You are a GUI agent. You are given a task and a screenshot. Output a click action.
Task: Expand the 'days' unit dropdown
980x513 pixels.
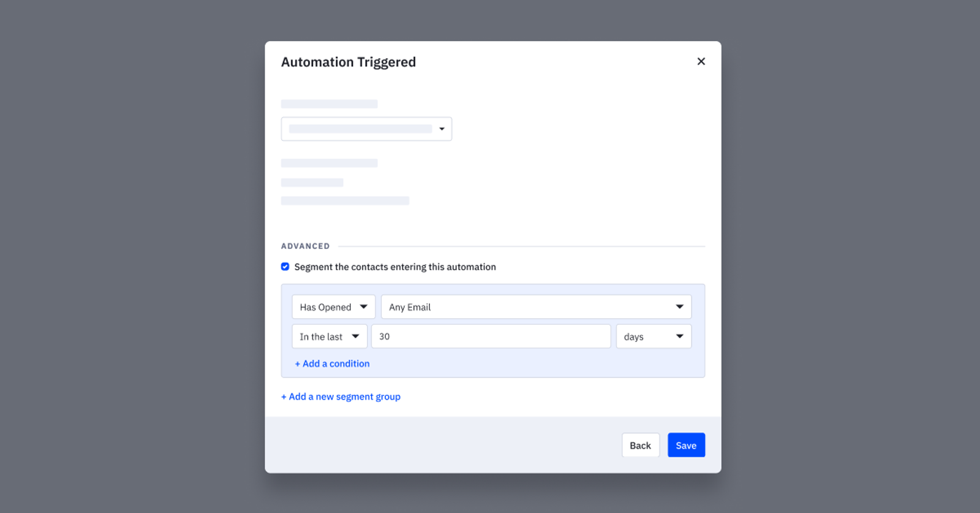[654, 336]
